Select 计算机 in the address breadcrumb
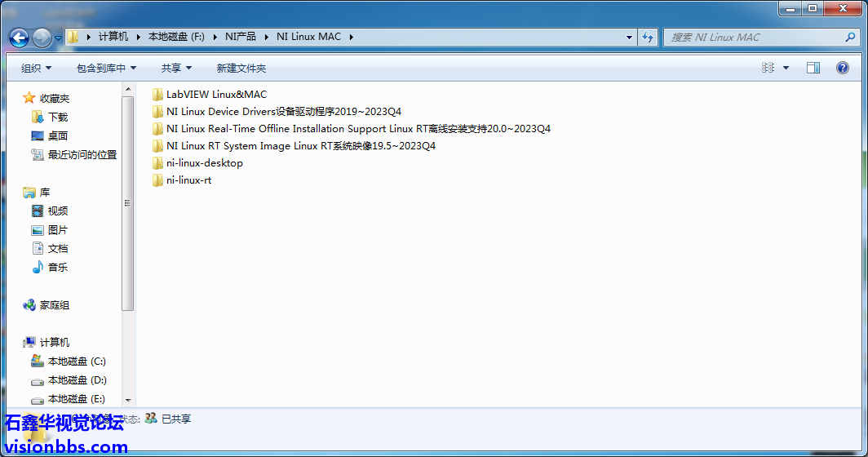 pos(113,37)
